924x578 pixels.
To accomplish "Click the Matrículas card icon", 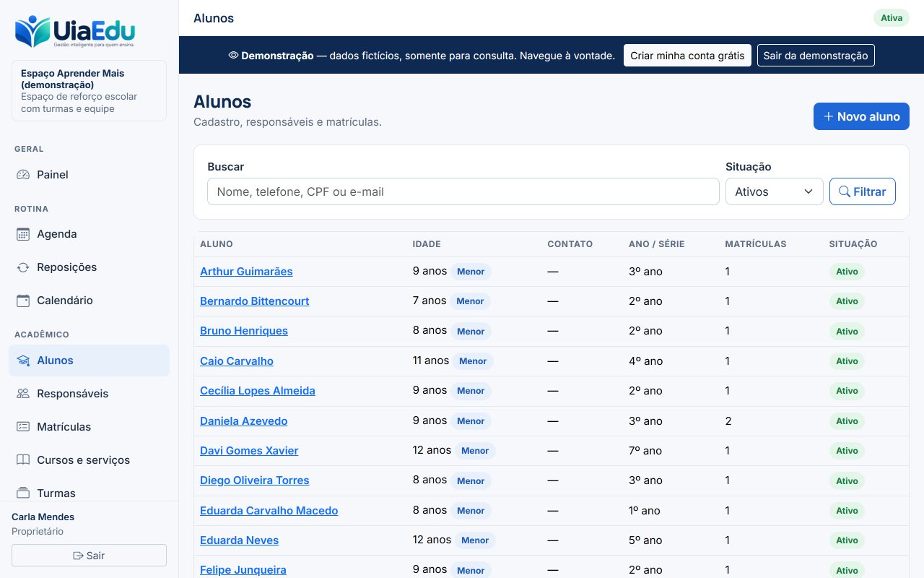I will click(x=23, y=427).
